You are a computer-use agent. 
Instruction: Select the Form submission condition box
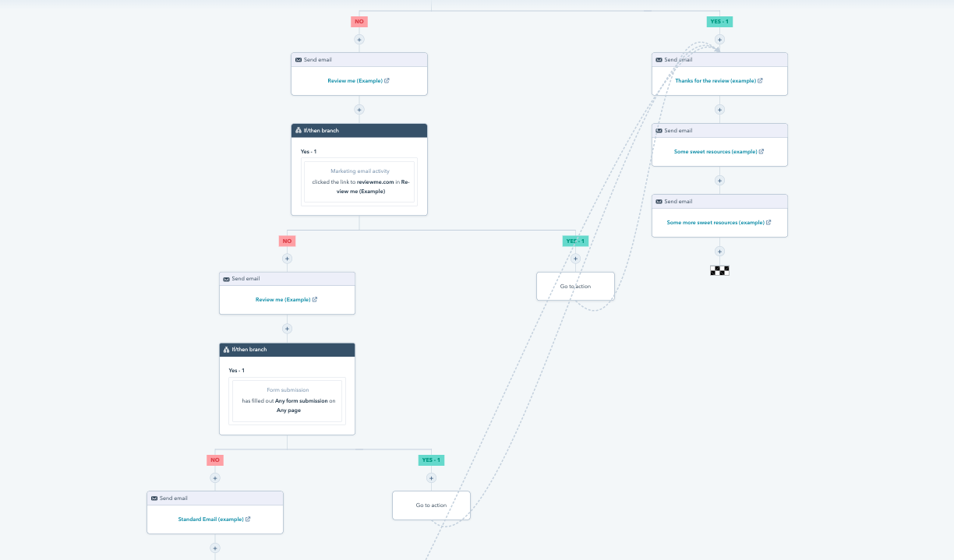tap(287, 401)
